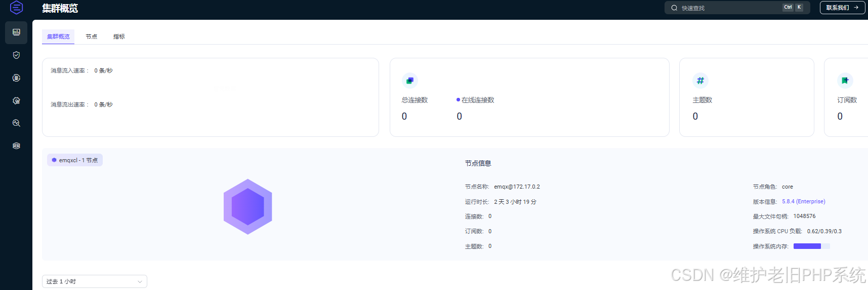Click the 在线连接数 legend dot
The height and width of the screenshot is (290, 868).
click(458, 100)
